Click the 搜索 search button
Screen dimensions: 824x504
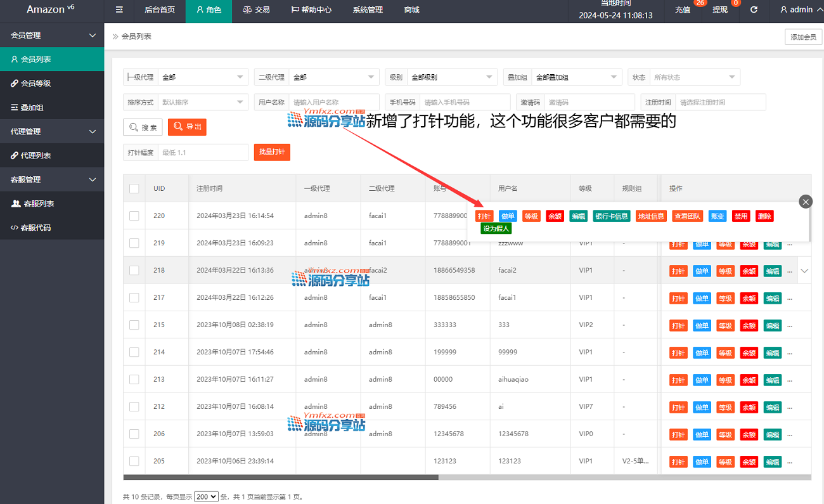point(143,127)
